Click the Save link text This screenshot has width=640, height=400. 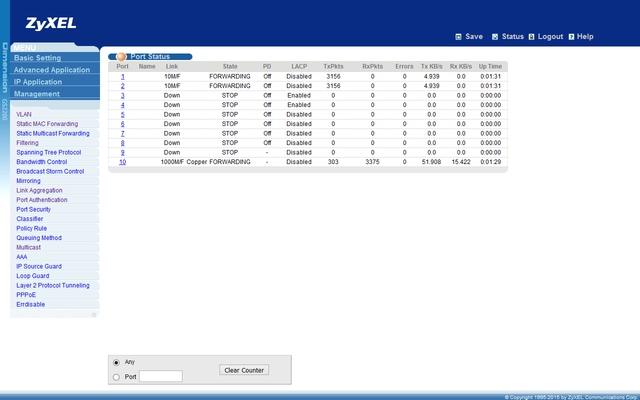pyautogui.click(x=474, y=37)
